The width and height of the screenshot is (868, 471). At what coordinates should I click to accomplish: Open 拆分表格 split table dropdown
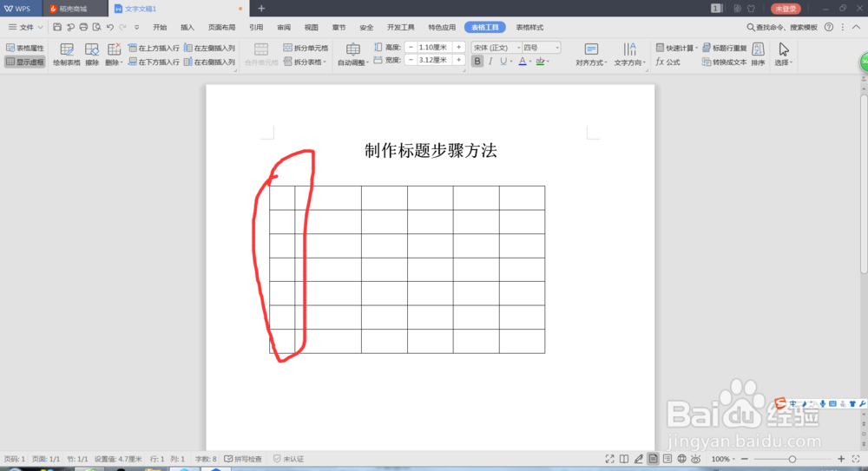305,62
